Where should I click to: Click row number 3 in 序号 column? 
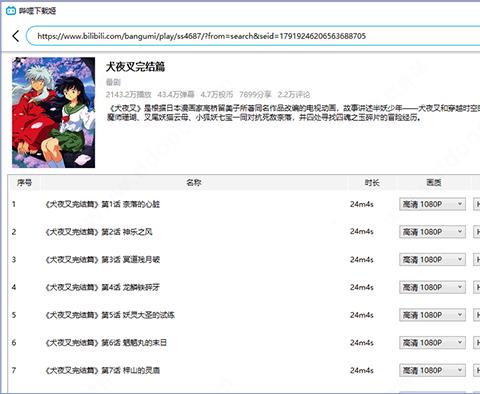click(x=14, y=259)
